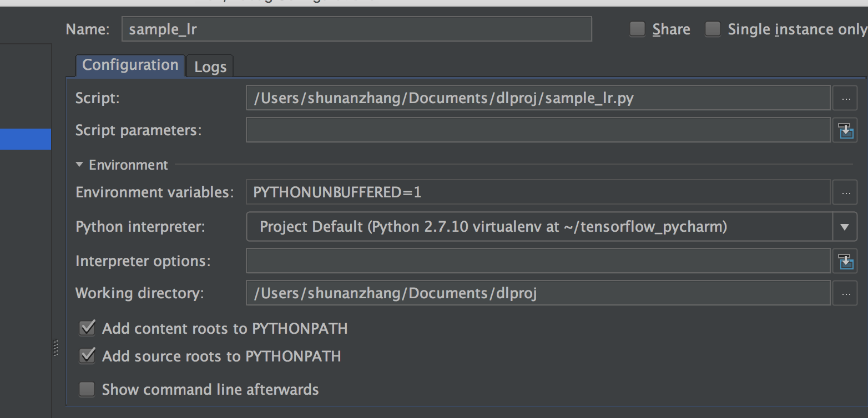
Task: Click the Name field containing sample_lr
Action: click(356, 29)
